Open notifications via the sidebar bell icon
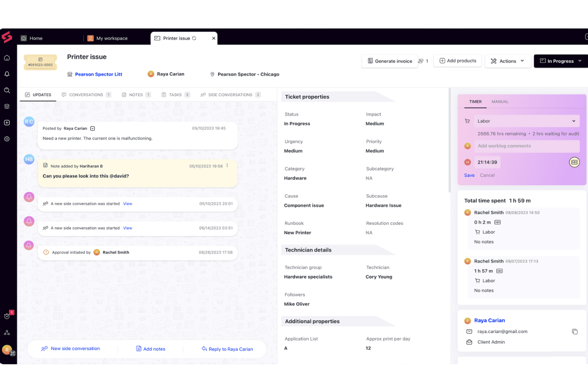The height and width of the screenshot is (392, 588). tap(7, 74)
